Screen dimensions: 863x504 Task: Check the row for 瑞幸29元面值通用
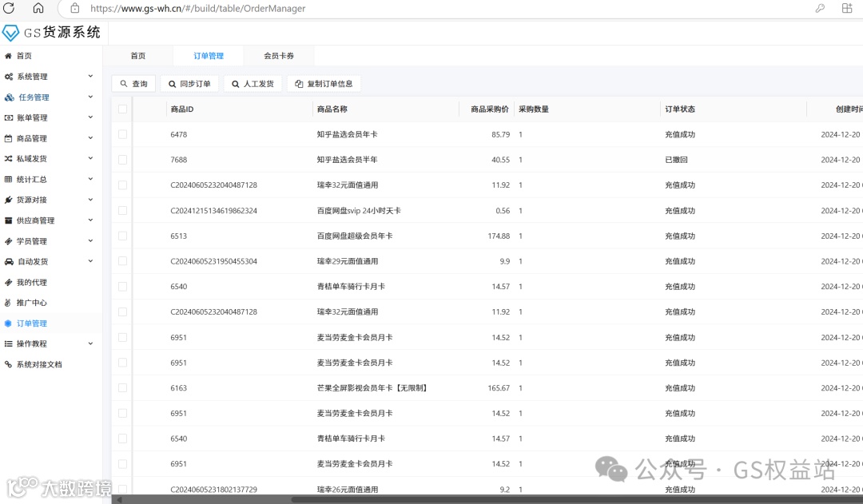pyautogui.click(x=122, y=261)
